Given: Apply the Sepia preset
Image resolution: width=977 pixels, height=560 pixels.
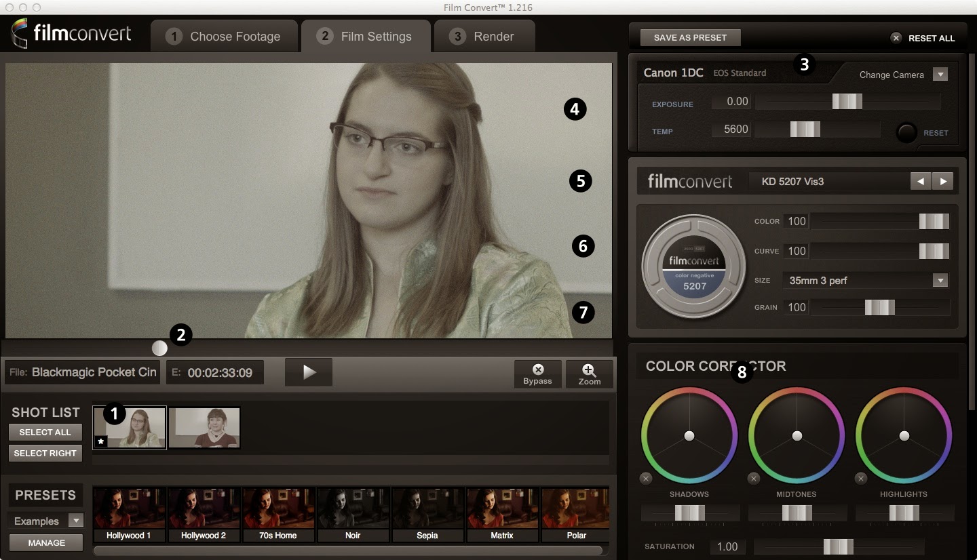Looking at the screenshot, I should point(427,515).
